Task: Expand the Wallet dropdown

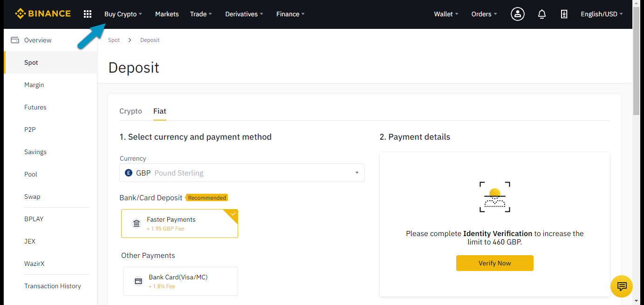Action: click(446, 14)
